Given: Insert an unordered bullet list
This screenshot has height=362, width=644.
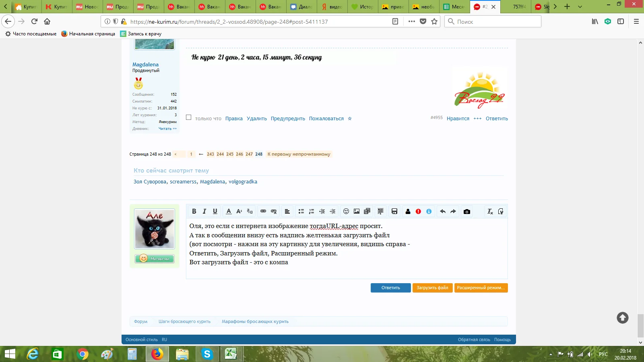Looking at the screenshot, I should click(x=301, y=211).
